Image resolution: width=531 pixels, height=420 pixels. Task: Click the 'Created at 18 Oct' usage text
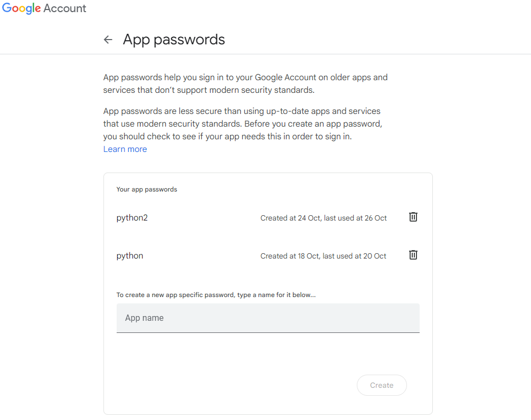323,256
